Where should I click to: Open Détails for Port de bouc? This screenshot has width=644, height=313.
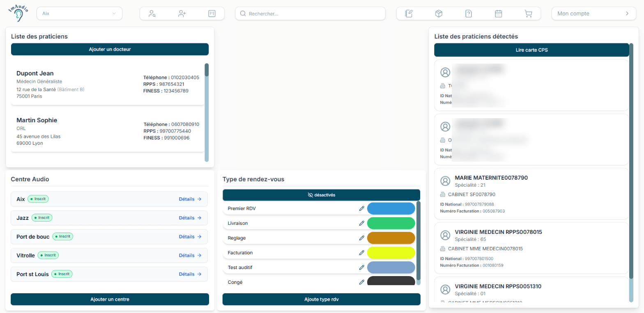point(190,237)
